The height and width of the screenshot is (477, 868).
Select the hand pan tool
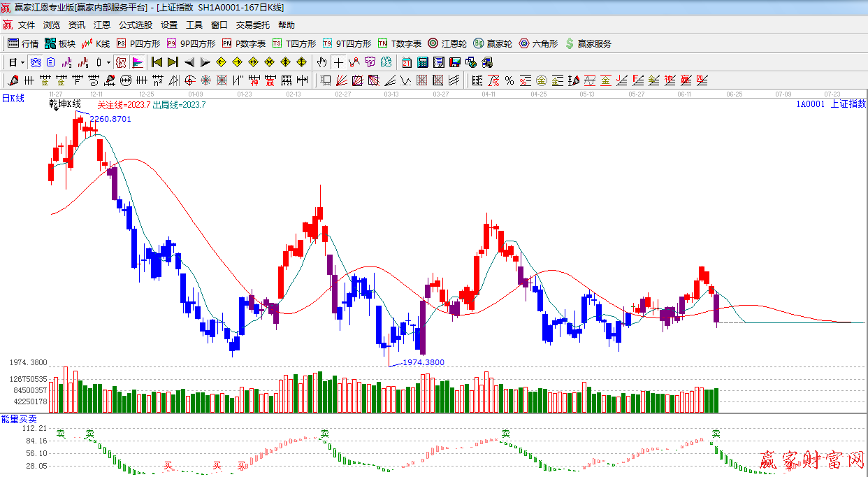(x=321, y=62)
